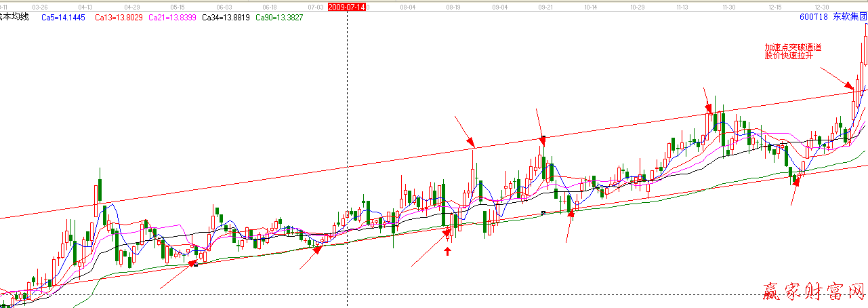
Task: Select the 12-30 date on time axis
Action: [x=821, y=6]
